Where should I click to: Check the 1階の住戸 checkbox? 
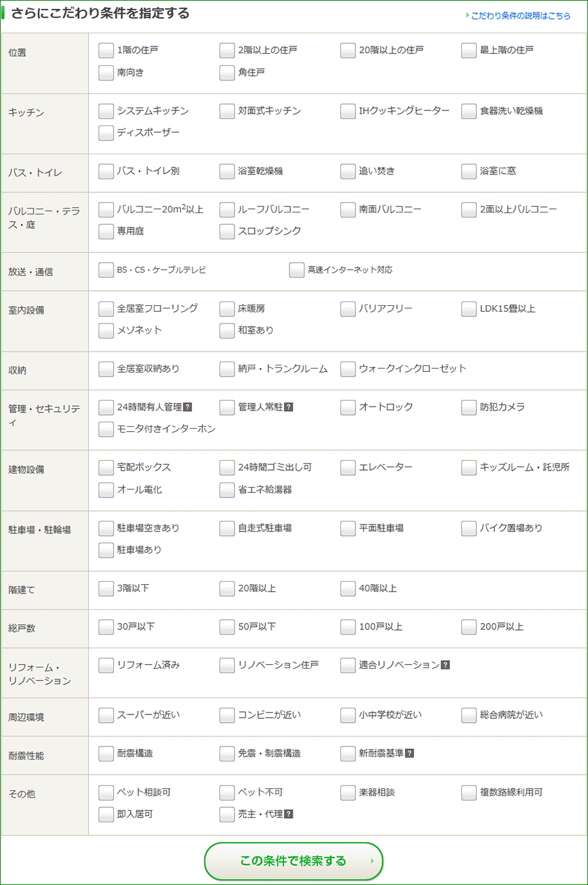coord(106,50)
